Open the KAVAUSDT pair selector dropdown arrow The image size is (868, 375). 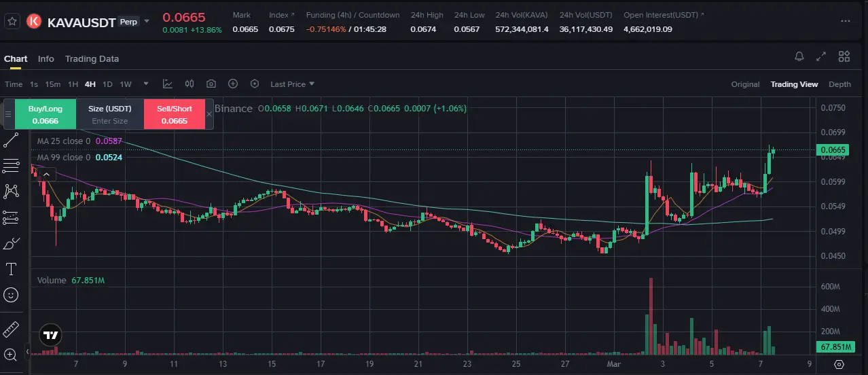click(147, 22)
